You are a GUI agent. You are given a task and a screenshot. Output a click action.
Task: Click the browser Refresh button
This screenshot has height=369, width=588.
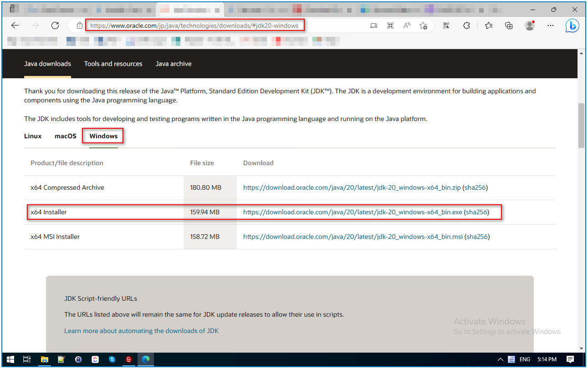(x=55, y=25)
